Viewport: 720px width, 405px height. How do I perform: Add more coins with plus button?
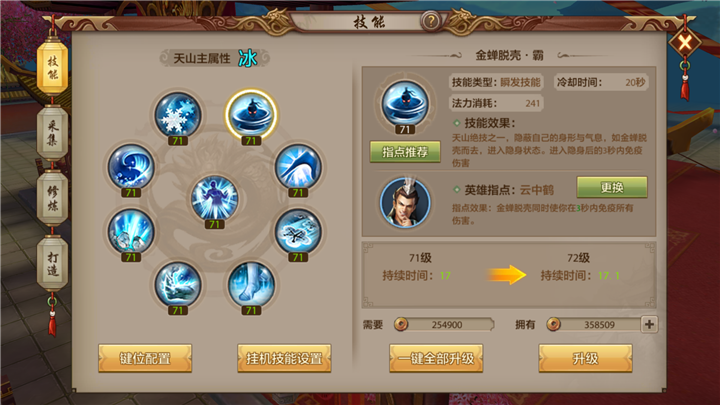649,325
